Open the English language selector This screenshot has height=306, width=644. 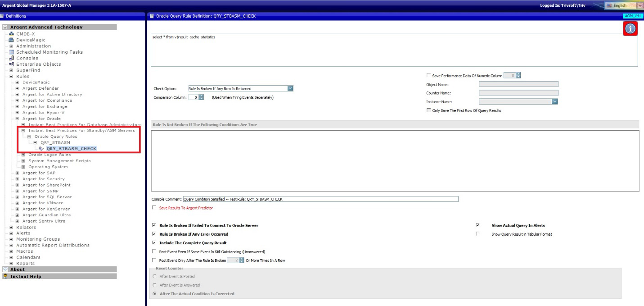(x=641, y=5)
